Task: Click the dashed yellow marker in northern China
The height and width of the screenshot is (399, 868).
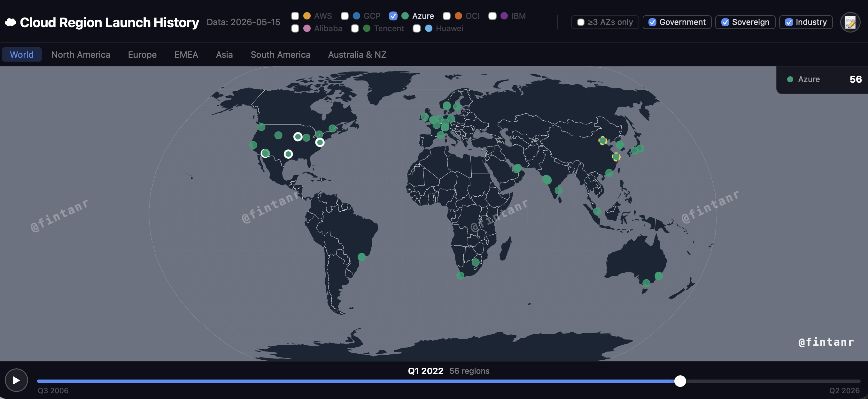Action: [x=602, y=141]
